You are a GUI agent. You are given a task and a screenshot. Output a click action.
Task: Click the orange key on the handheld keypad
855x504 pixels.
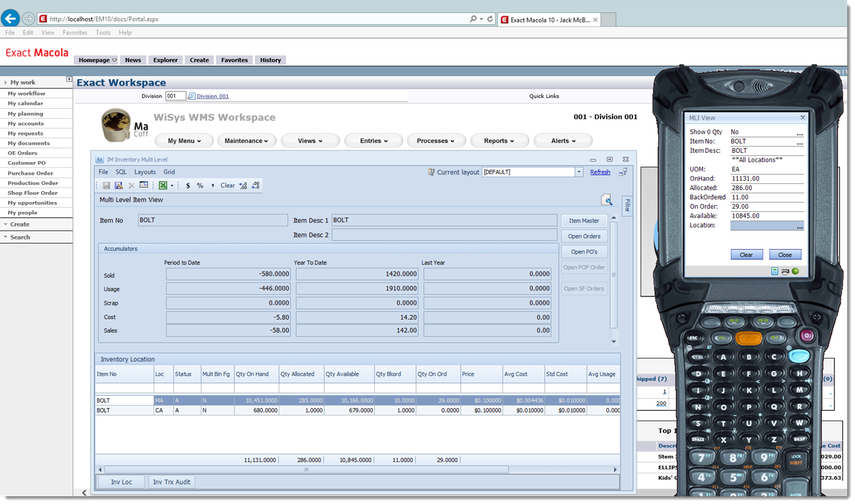[x=749, y=338]
